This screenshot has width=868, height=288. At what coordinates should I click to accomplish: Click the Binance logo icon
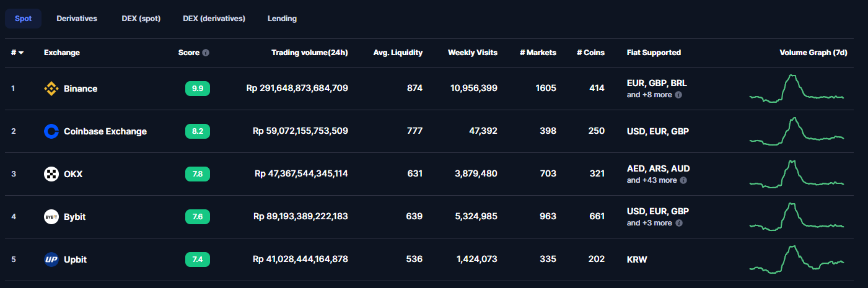coord(51,89)
